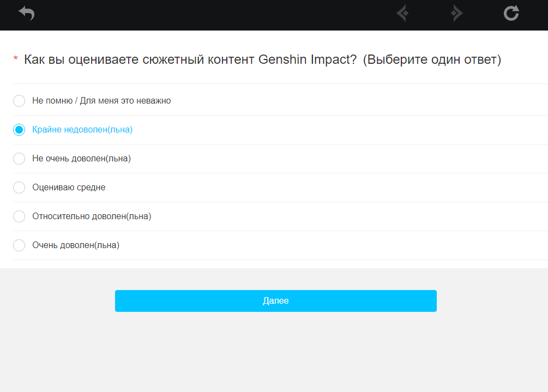Choose the 'Не очень доволен(льна)' radio button

coord(19,159)
